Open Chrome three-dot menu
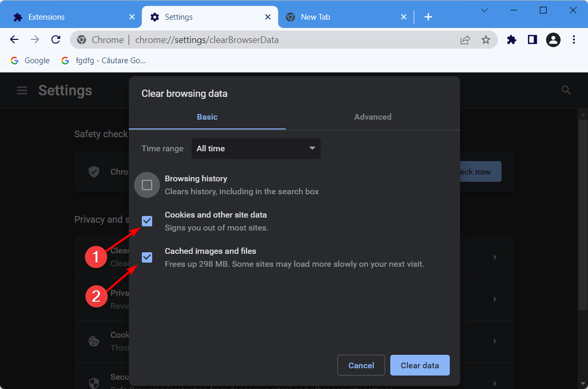 tap(574, 40)
